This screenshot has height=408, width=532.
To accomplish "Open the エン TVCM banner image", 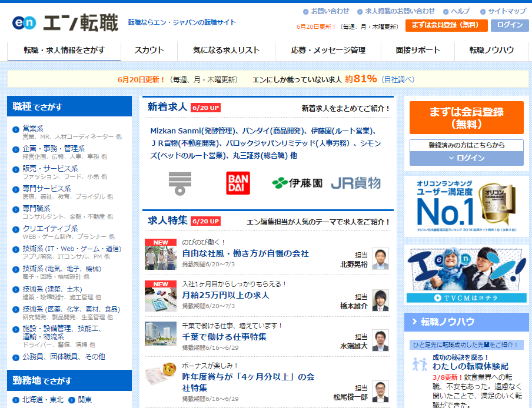I will [466, 275].
